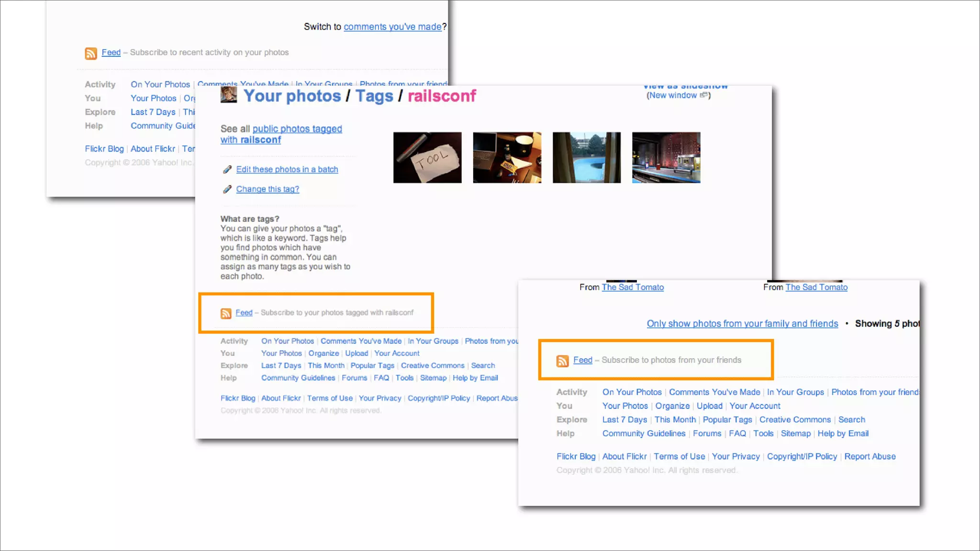
Task: Click RSS icon for recent activity feed
Action: pos(91,53)
